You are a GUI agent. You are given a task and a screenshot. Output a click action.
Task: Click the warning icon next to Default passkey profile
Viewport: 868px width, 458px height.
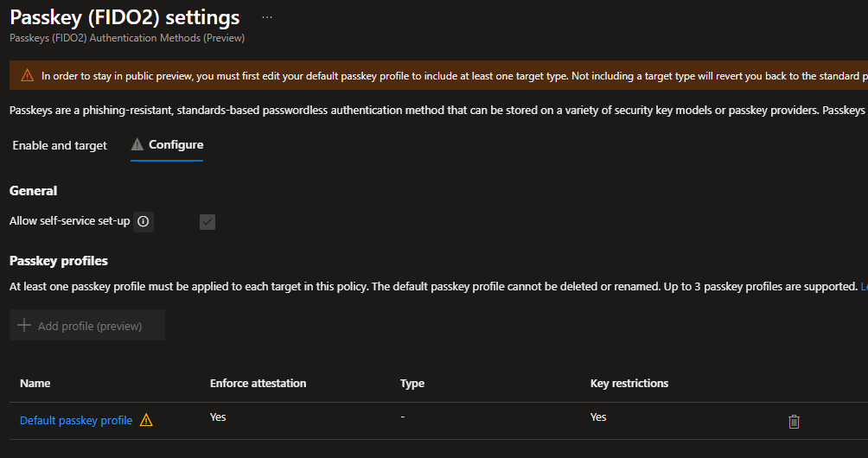146,421
